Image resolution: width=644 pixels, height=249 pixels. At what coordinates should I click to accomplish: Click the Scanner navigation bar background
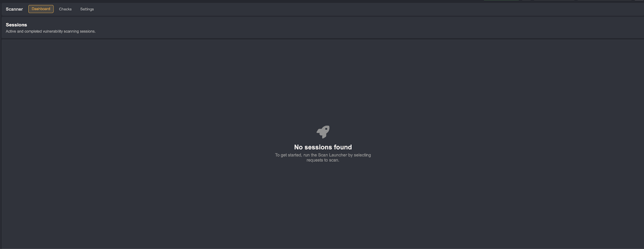(322, 9)
